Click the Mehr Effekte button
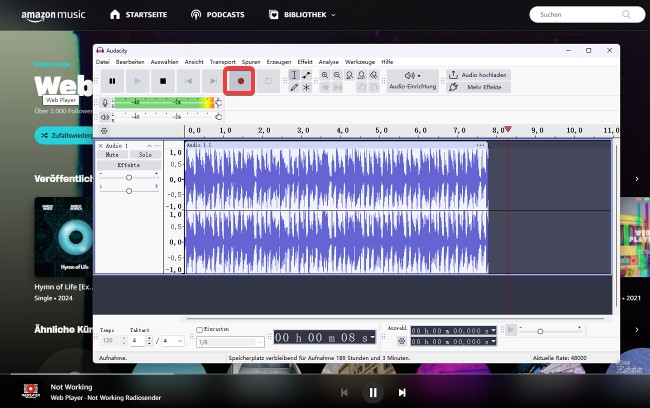Screen dimensions: 650x408 coord(478,87)
